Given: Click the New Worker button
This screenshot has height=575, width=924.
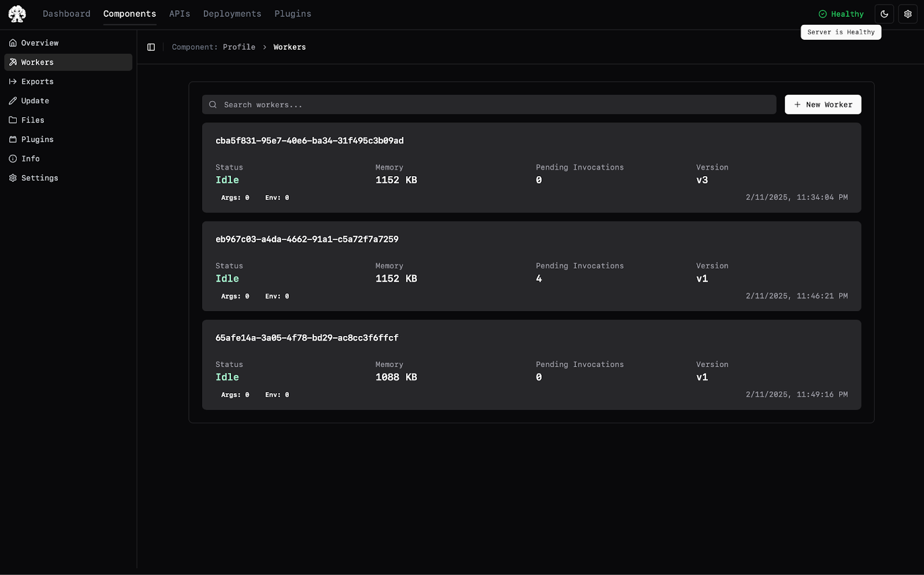Looking at the screenshot, I should (x=823, y=104).
